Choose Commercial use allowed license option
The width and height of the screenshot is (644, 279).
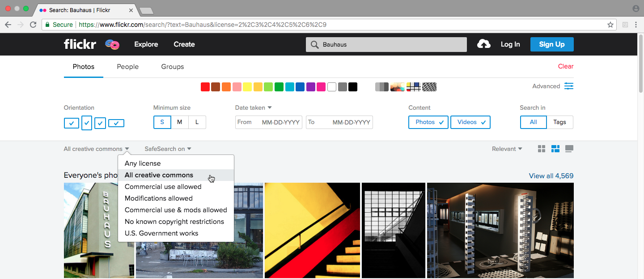[x=163, y=187]
